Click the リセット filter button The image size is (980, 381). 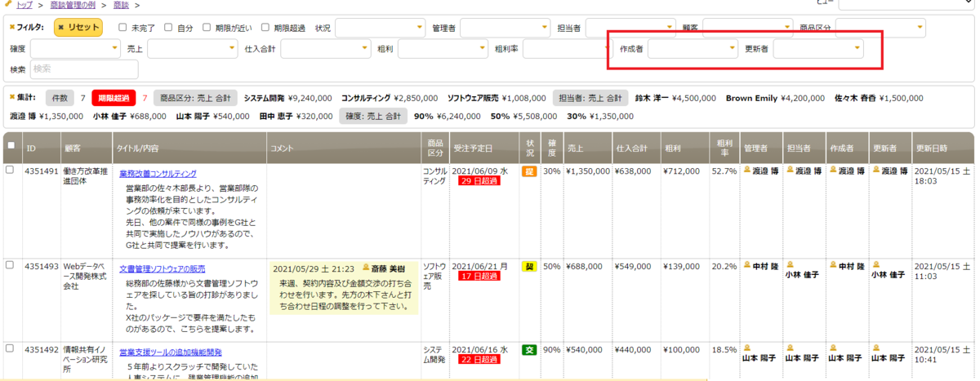click(78, 27)
